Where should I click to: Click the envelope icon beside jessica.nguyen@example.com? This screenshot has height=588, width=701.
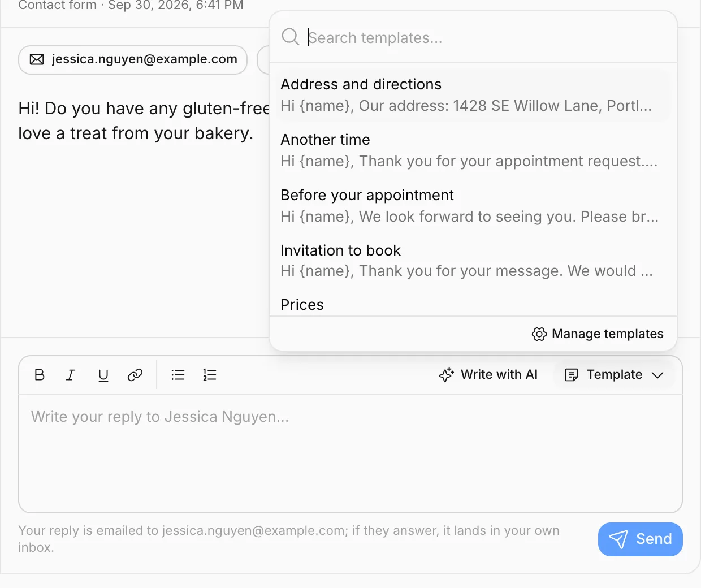(x=37, y=59)
